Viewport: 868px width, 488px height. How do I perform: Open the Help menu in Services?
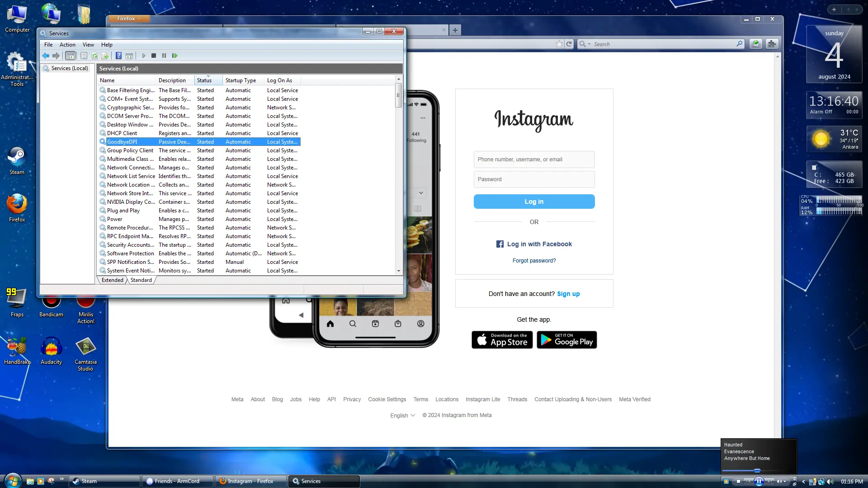pos(107,45)
